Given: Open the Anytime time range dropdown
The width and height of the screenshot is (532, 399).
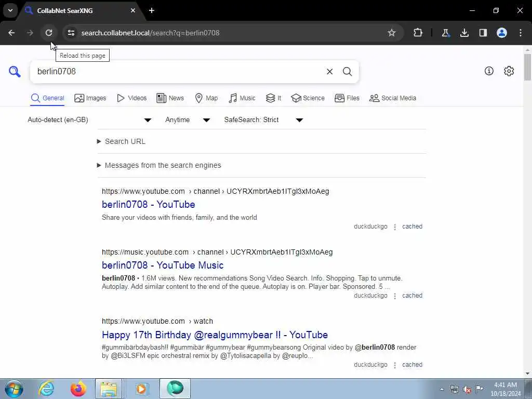Looking at the screenshot, I should pyautogui.click(x=188, y=120).
